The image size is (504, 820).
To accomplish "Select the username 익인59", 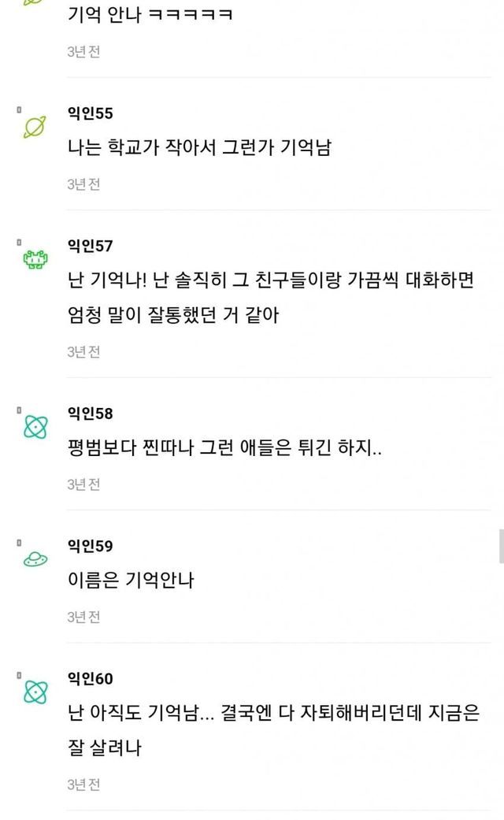I will [91, 546].
